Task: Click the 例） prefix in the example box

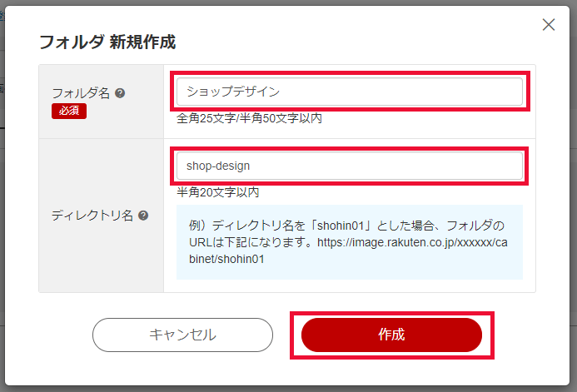Action: [x=198, y=226]
